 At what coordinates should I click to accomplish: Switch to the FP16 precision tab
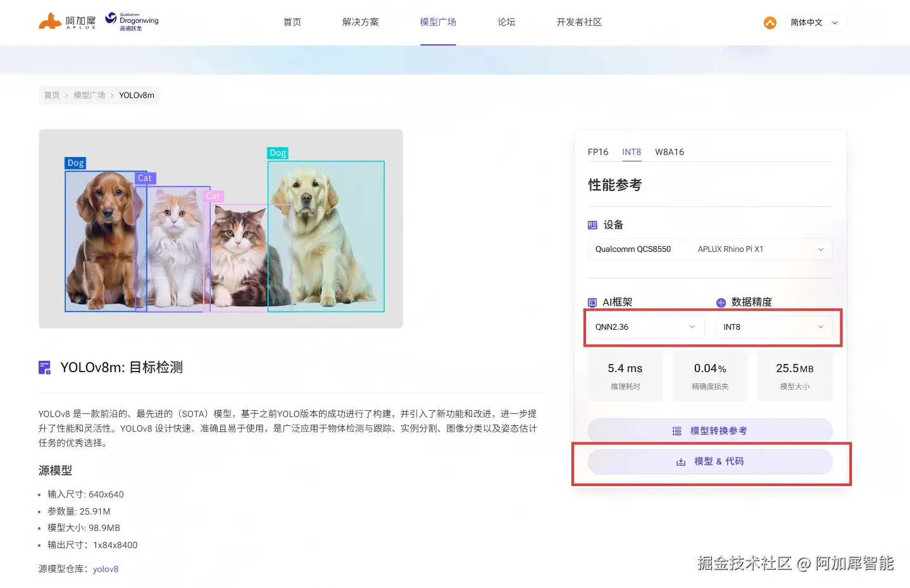598,152
